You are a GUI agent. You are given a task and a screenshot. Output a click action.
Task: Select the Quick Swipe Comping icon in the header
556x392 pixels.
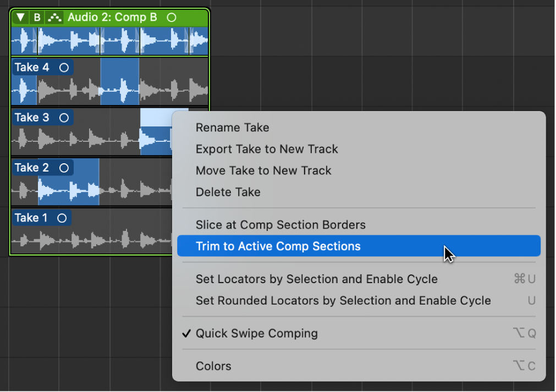tap(54, 17)
